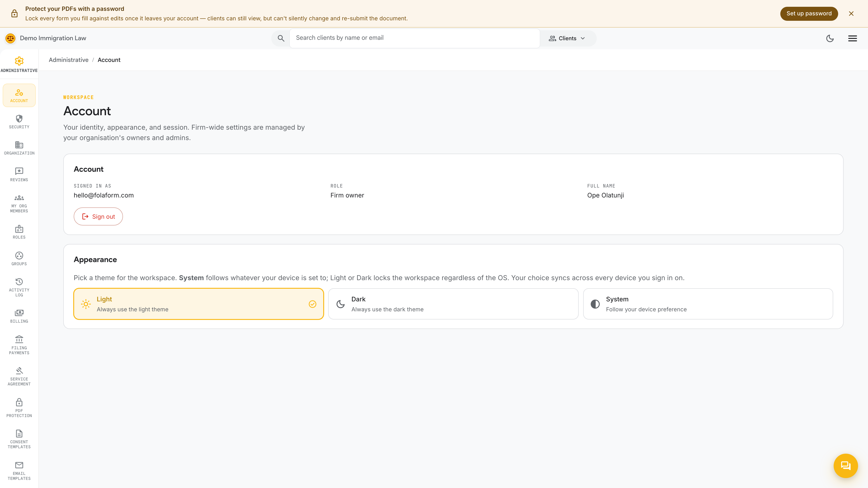The width and height of the screenshot is (868, 488).
Task: Select the Light theme option
Action: 198,304
